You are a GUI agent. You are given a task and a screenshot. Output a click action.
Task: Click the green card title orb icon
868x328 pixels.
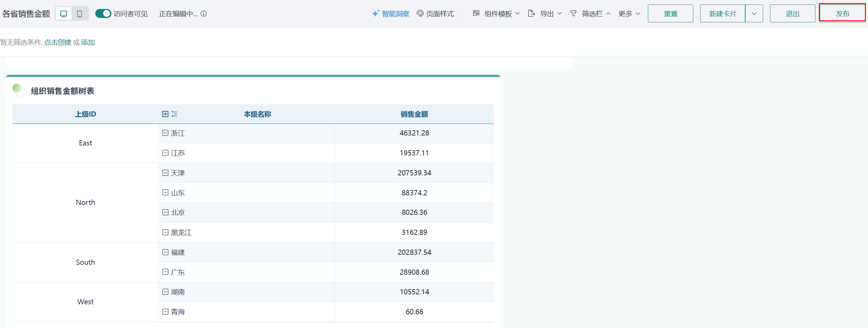(19, 90)
